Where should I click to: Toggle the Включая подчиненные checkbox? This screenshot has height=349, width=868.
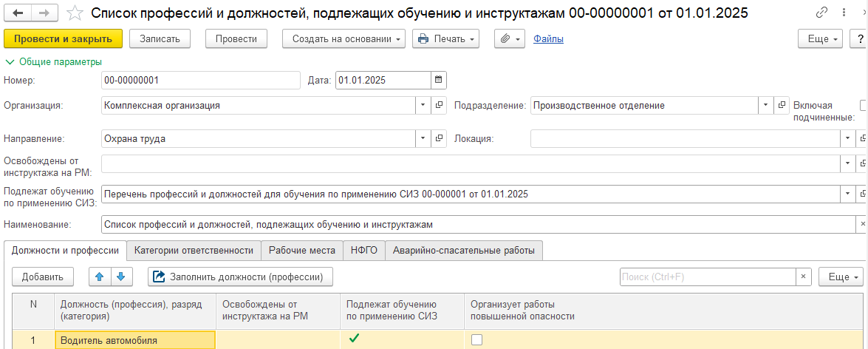click(864, 105)
